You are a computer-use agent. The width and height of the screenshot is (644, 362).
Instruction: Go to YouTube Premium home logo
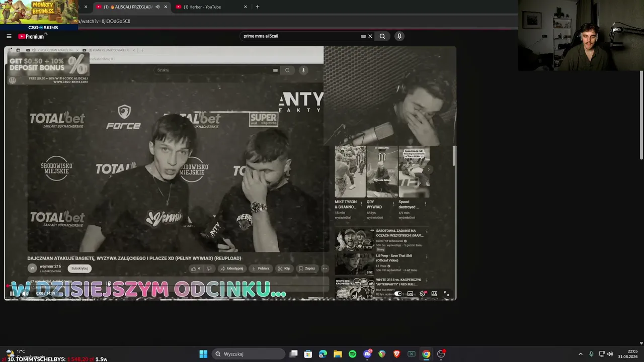coord(31,36)
